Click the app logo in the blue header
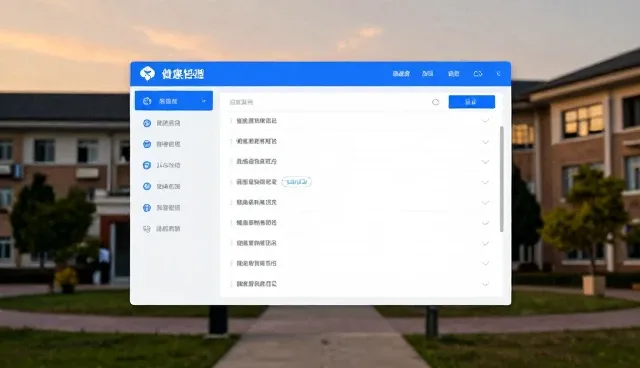The height and width of the screenshot is (368, 640). click(147, 73)
